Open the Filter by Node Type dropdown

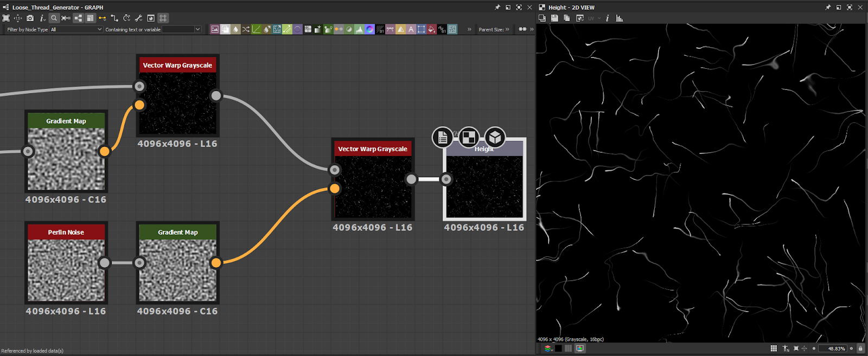pyautogui.click(x=76, y=29)
